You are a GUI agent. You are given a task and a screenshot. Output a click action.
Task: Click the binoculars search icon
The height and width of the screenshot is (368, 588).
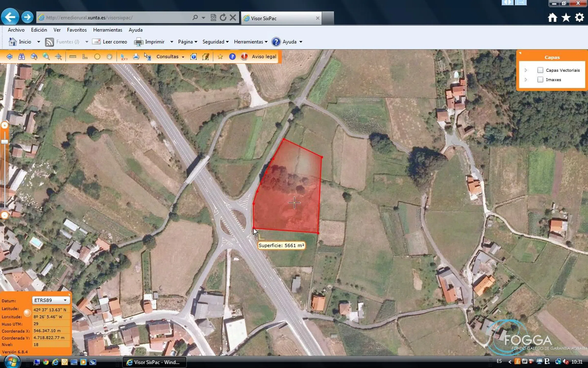(22, 57)
